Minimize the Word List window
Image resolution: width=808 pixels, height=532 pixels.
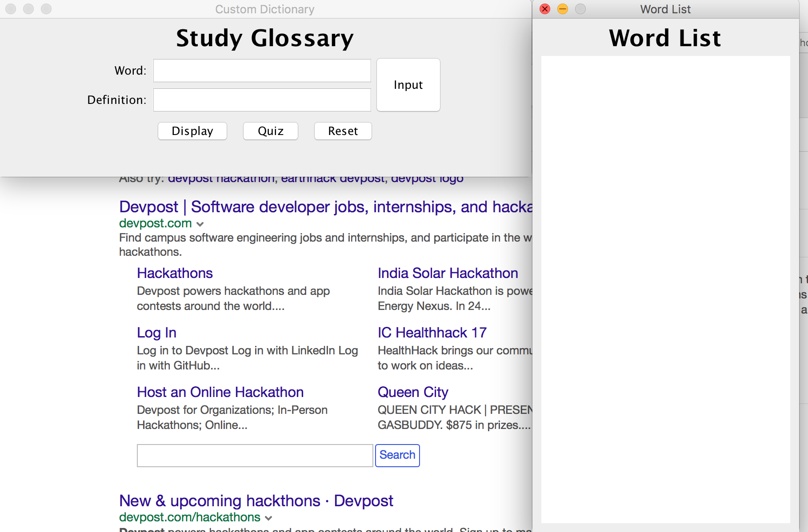(x=563, y=9)
